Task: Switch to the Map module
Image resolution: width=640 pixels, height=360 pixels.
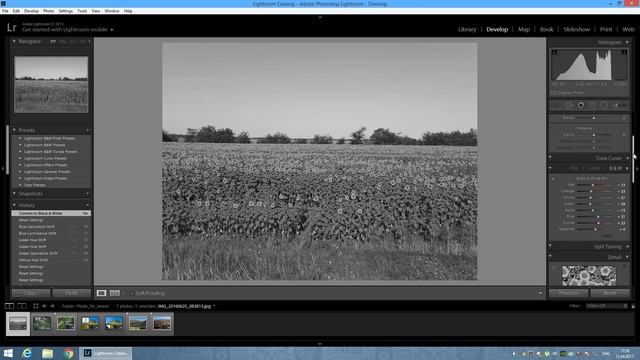Action: pyautogui.click(x=524, y=29)
